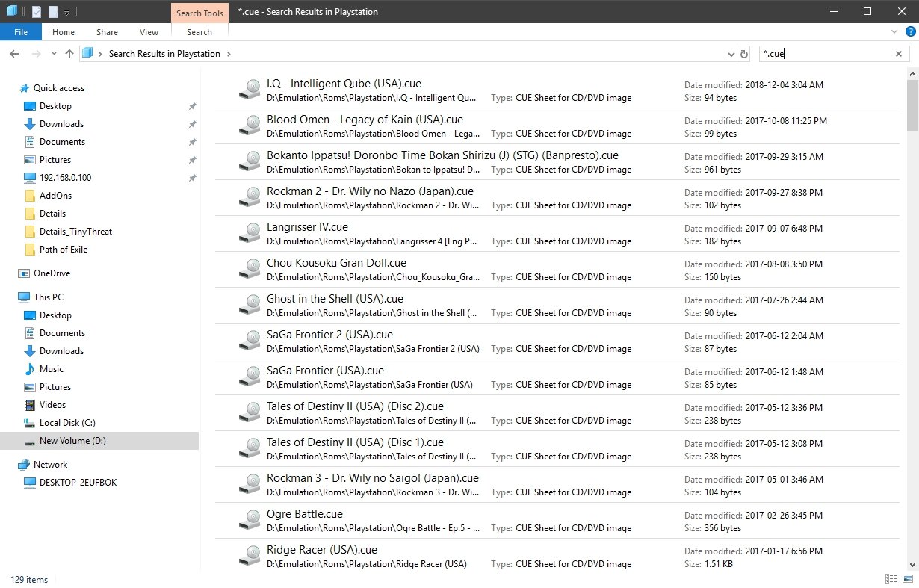Open the File menu
This screenshot has height=588, width=919.
click(x=21, y=32)
